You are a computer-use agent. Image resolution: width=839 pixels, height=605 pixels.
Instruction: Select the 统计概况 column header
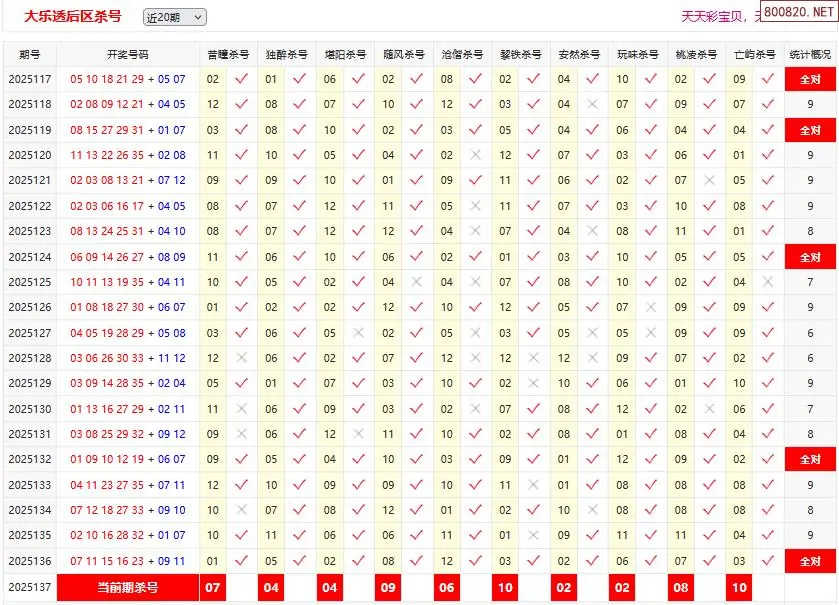(810, 54)
